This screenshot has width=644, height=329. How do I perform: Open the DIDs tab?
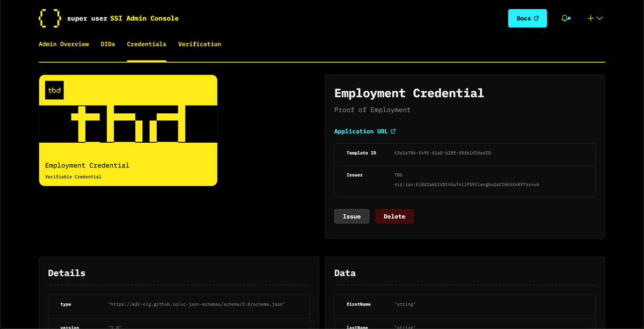[108, 44]
